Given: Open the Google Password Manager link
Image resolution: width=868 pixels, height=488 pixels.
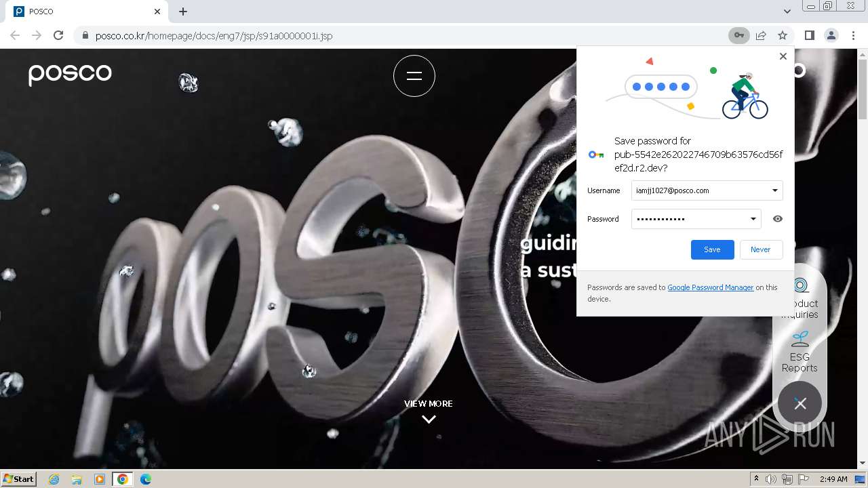Looking at the screenshot, I should (710, 287).
